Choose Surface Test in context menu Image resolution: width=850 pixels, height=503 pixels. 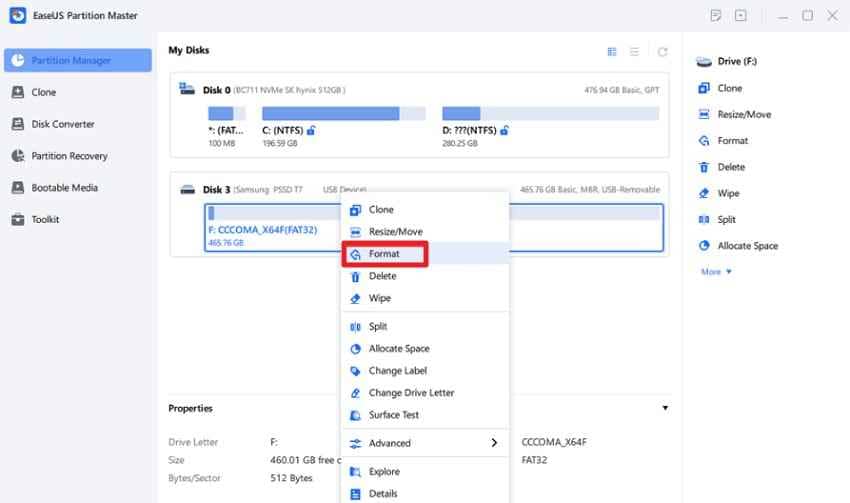pos(425,415)
